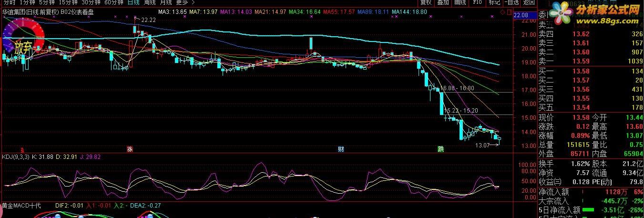Select the 60分钟 period tab
Viewport: 644px width, 218px height.
point(113,2)
